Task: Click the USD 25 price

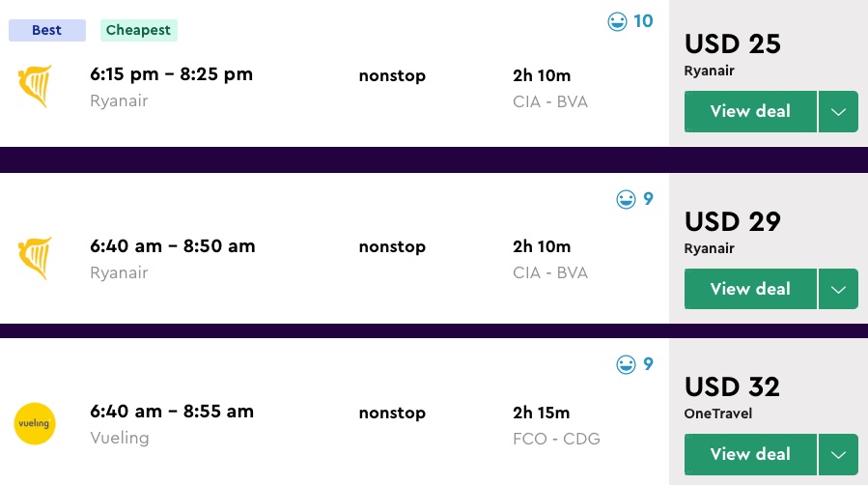Action: coord(733,44)
